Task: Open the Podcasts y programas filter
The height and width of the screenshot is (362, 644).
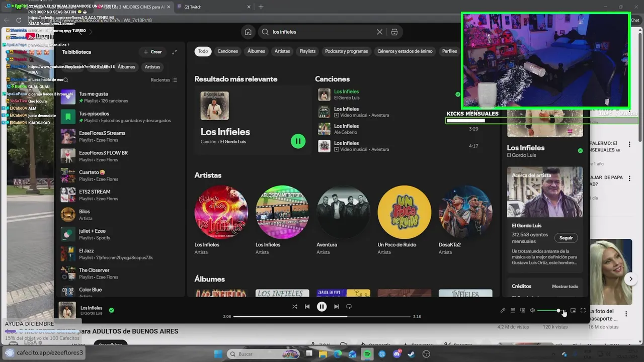Action: click(x=346, y=51)
